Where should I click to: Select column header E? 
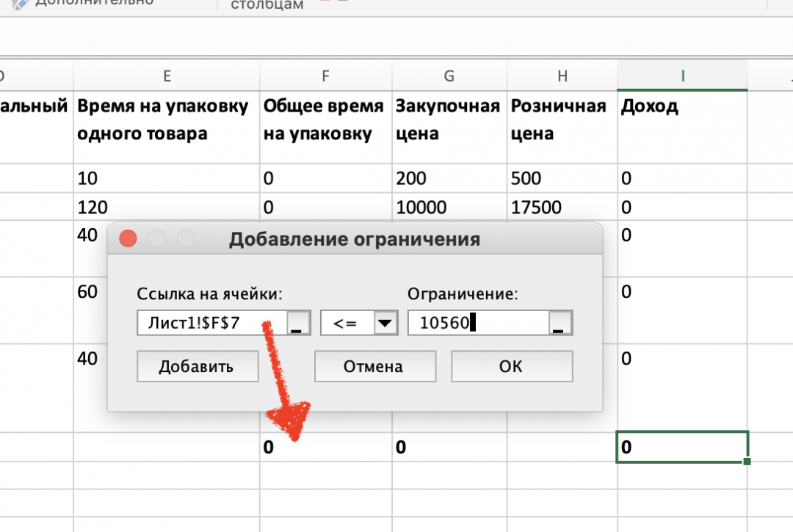tap(167, 76)
